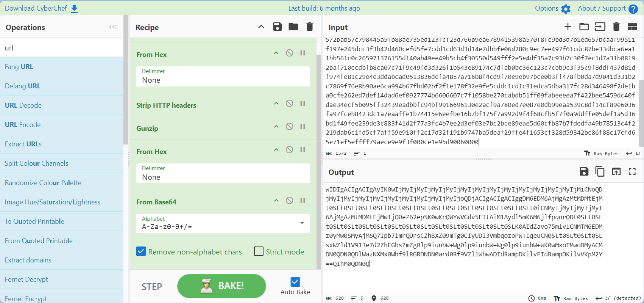Save output to file icon
Screen dimensions: 644x303
[584, 171]
